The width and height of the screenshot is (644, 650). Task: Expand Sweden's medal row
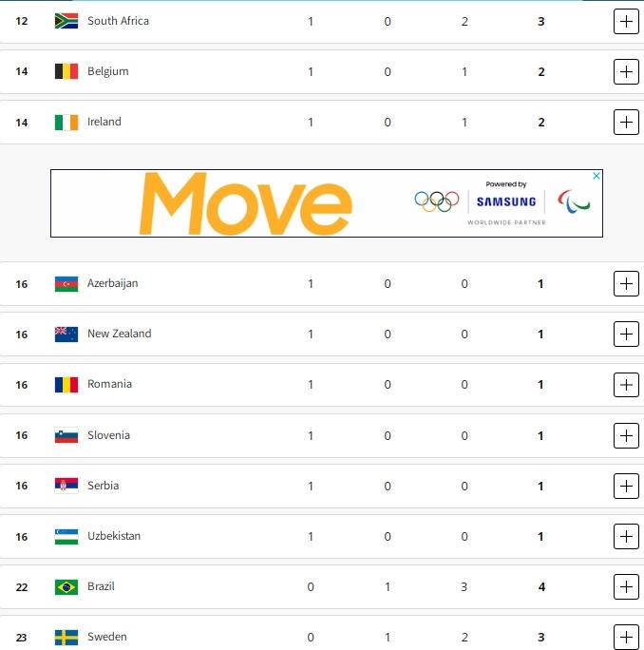click(x=626, y=637)
